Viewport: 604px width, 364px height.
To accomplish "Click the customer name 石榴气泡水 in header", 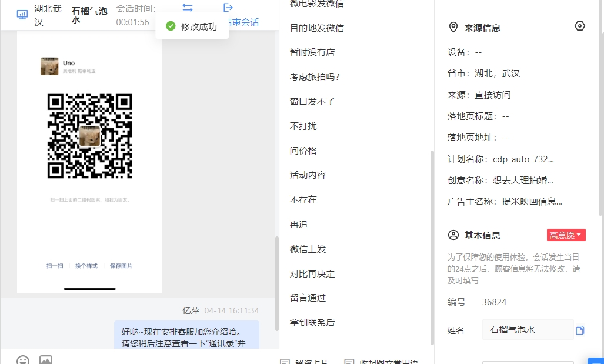I will tap(89, 15).
